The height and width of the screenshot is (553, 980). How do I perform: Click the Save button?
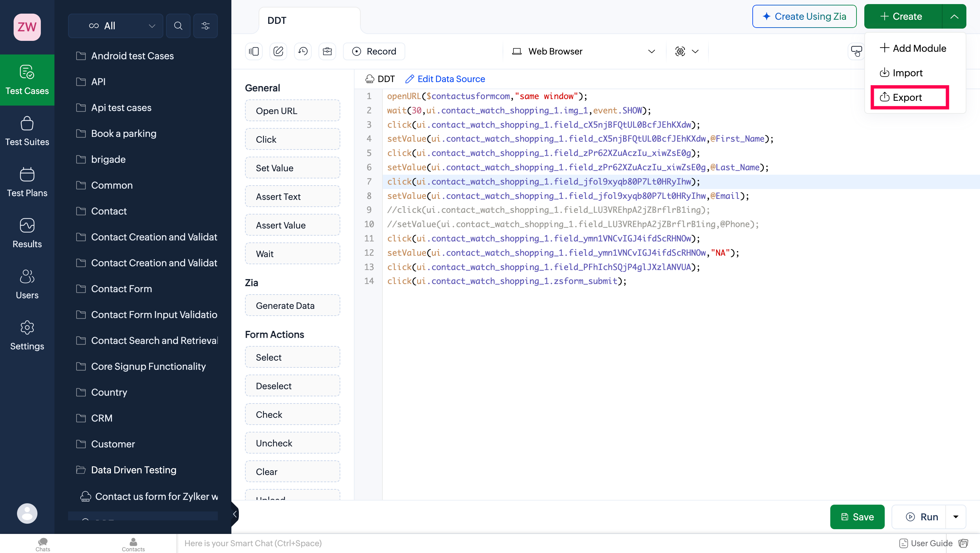(857, 517)
